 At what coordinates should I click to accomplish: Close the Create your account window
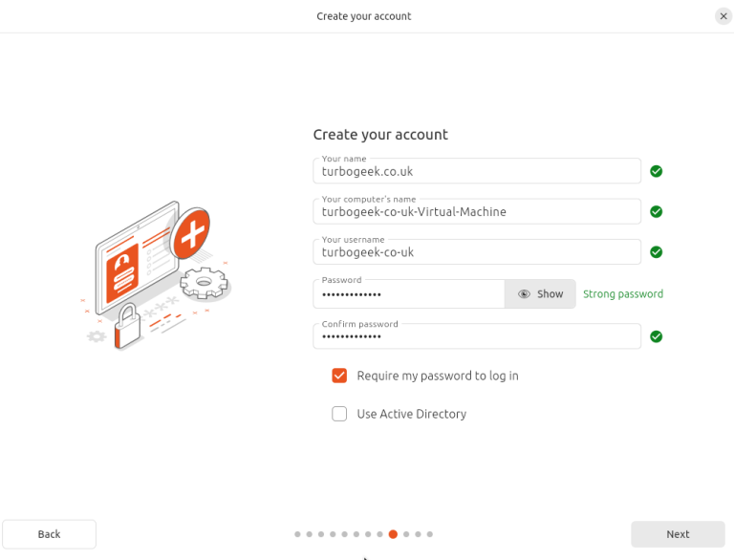click(723, 16)
